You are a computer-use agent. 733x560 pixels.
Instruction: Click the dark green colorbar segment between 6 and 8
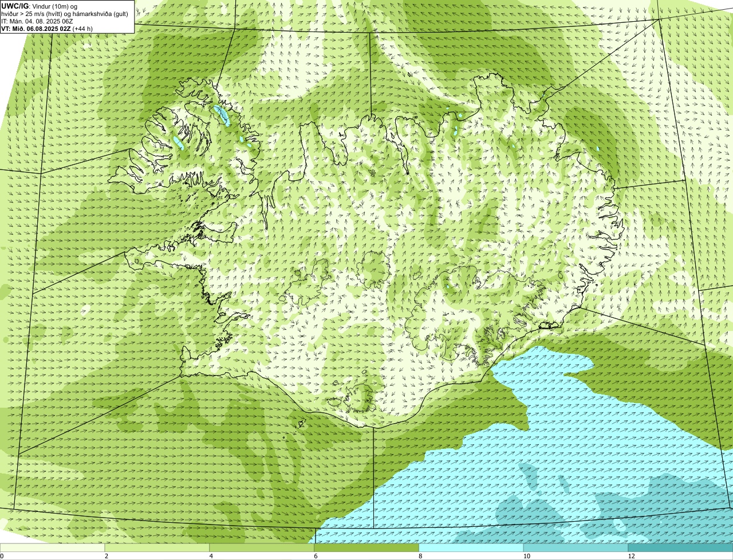pyautogui.click(x=366, y=548)
